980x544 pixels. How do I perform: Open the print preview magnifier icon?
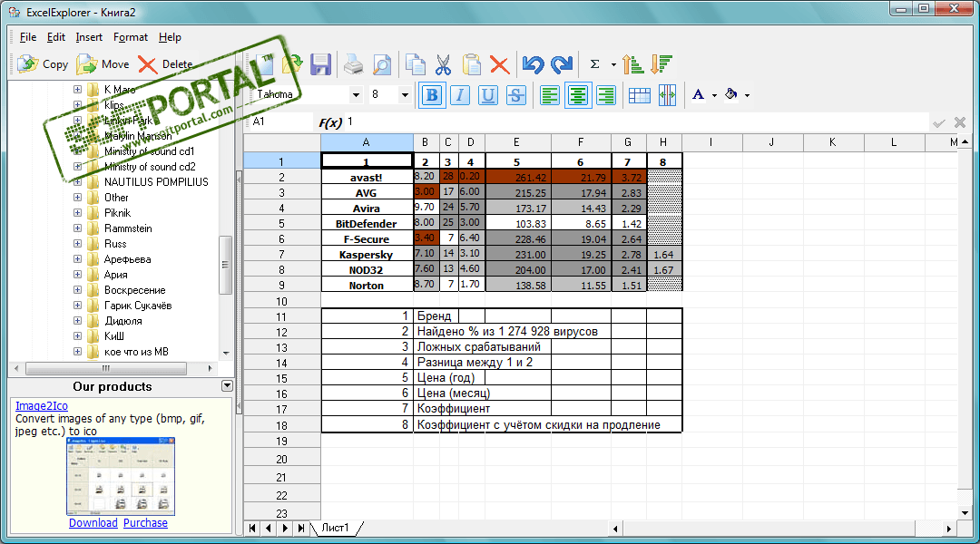tap(382, 63)
